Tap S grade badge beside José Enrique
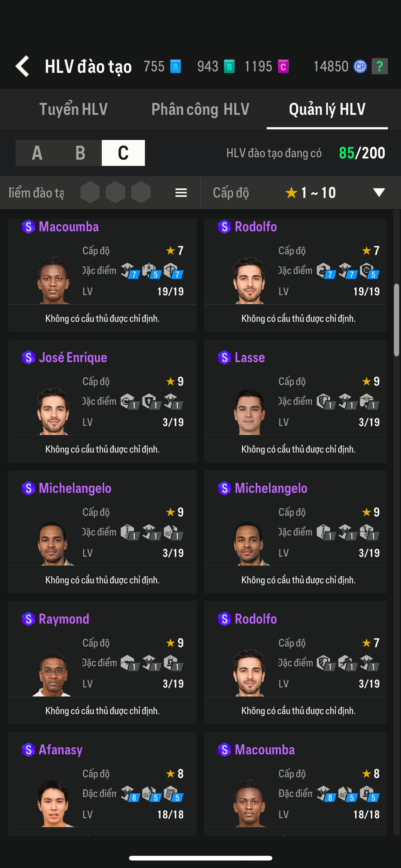Image resolution: width=401 pixels, height=868 pixels. pyautogui.click(x=29, y=357)
